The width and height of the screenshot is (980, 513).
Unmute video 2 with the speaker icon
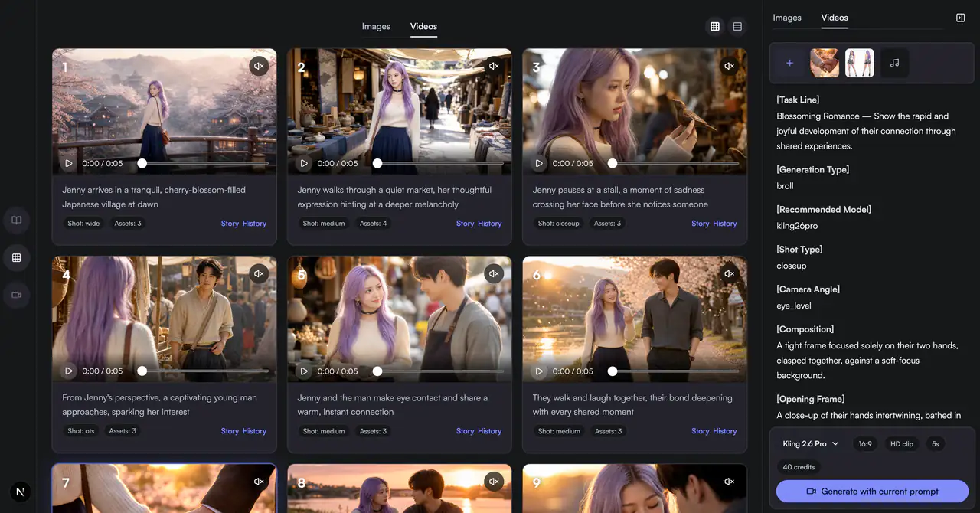pyautogui.click(x=494, y=66)
